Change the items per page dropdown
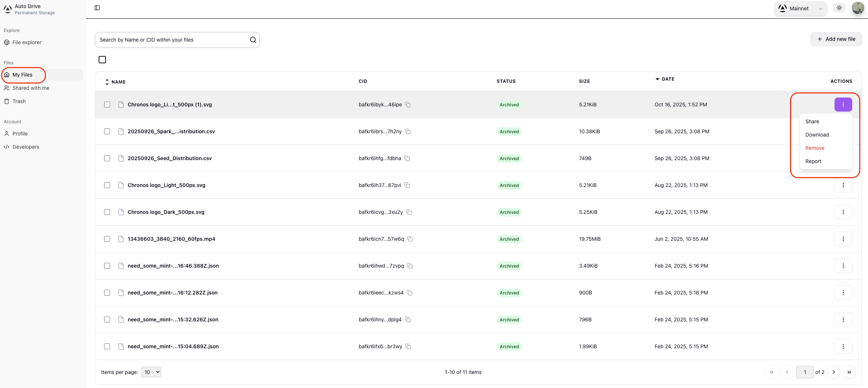 click(x=151, y=372)
